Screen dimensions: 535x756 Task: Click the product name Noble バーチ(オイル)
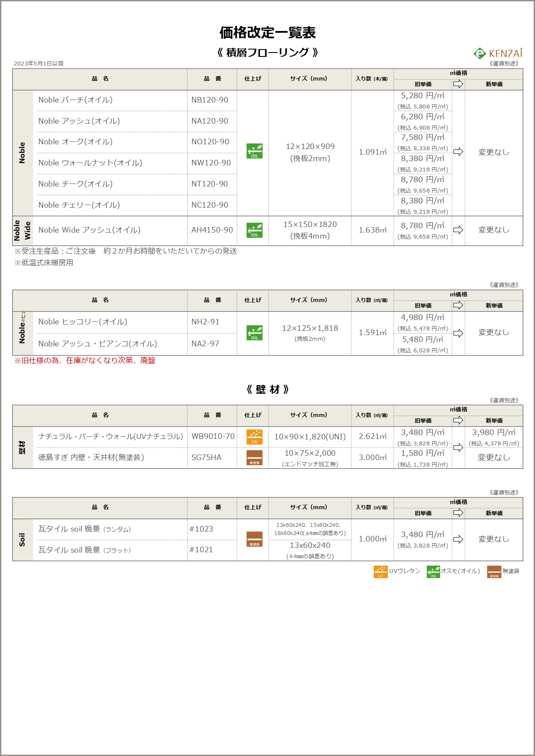point(75,100)
